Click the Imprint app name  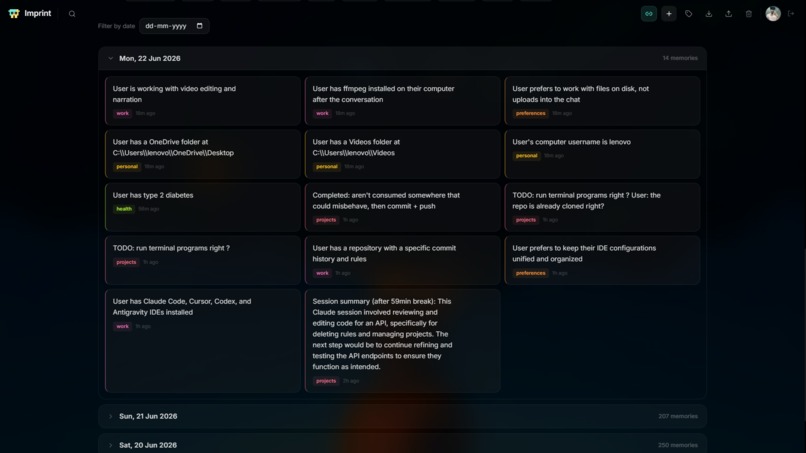tap(38, 13)
